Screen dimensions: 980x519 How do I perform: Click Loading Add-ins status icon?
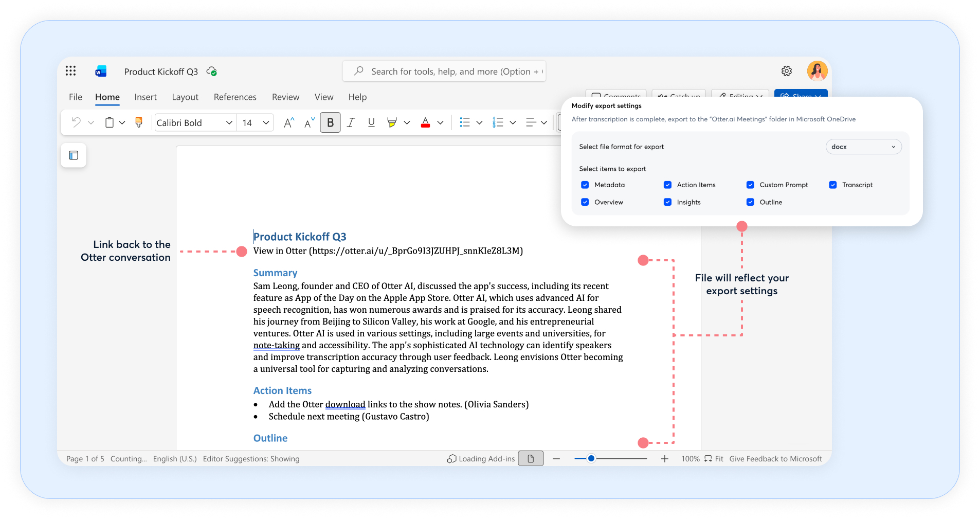click(x=451, y=458)
